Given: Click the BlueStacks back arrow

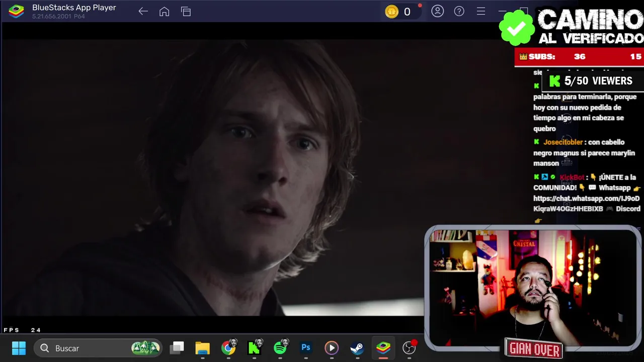Looking at the screenshot, I should pos(143,12).
